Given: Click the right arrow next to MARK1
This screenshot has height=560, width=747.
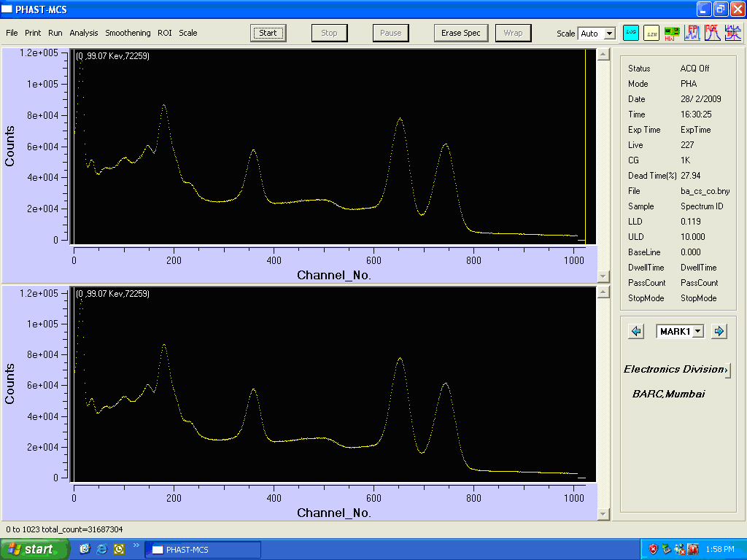Looking at the screenshot, I should coord(719,331).
